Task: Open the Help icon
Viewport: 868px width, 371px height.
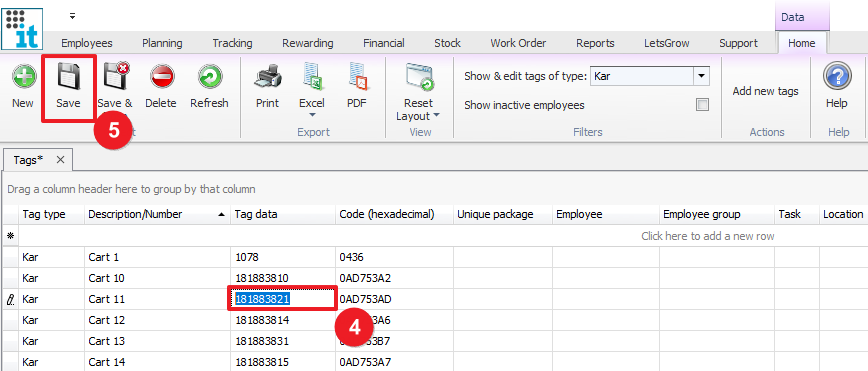Action: tap(836, 76)
